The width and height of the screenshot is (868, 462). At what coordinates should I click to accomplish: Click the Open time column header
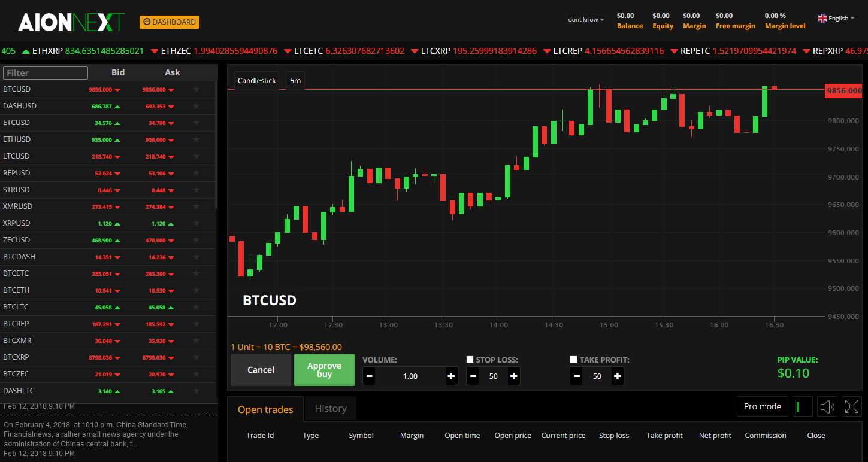tap(462, 436)
